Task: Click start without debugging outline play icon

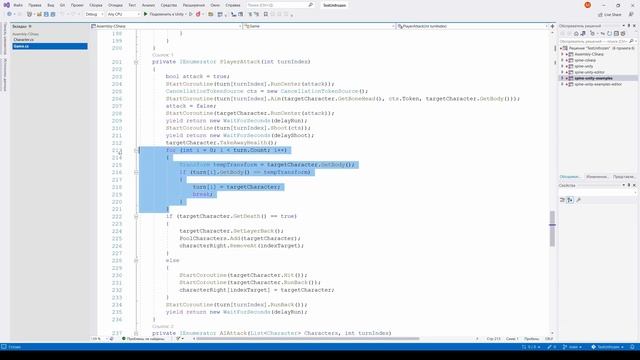Action: tap(191, 14)
